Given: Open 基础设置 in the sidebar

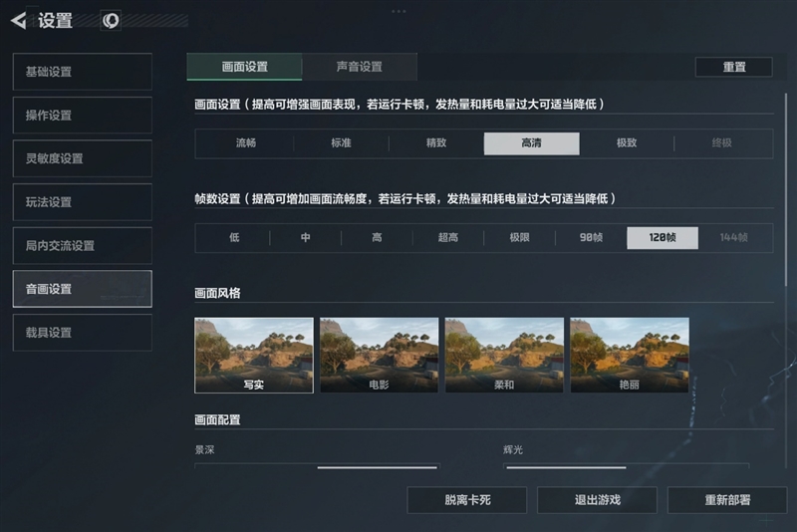Looking at the screenshot, I should (83, 72).
